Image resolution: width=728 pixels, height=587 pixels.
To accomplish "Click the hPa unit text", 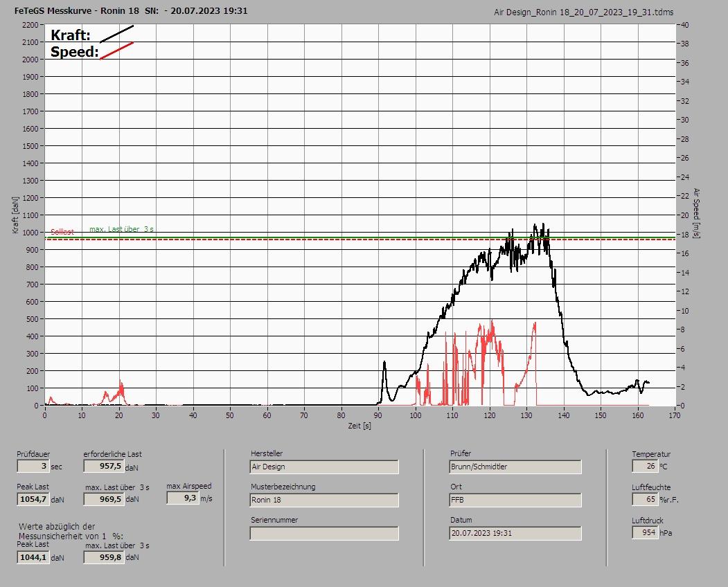I will [666, 533].
